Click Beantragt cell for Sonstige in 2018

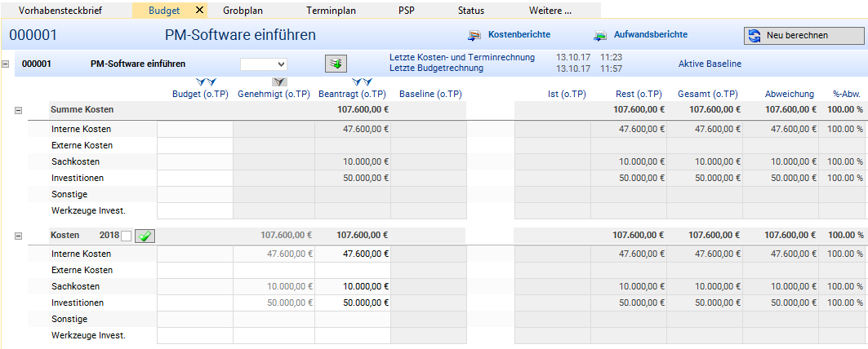pos(352,319)
